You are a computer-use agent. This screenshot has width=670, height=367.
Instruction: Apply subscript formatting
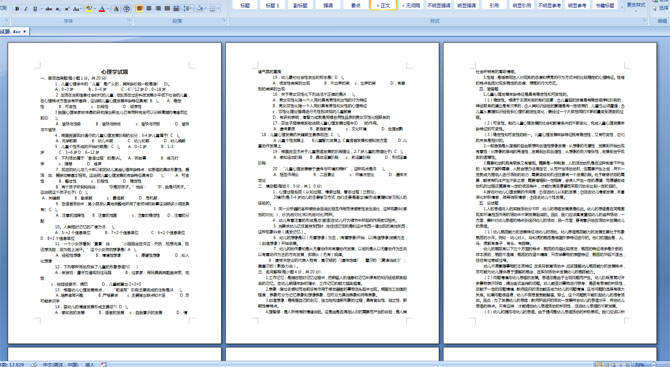pyautogui.click(x=58, y=9)
